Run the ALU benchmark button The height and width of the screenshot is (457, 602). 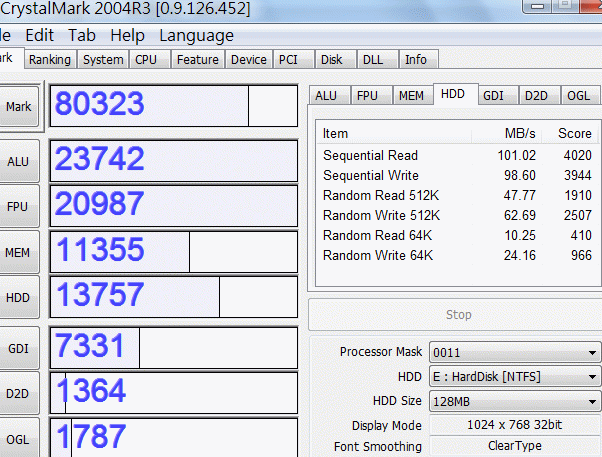click(18, 161)
